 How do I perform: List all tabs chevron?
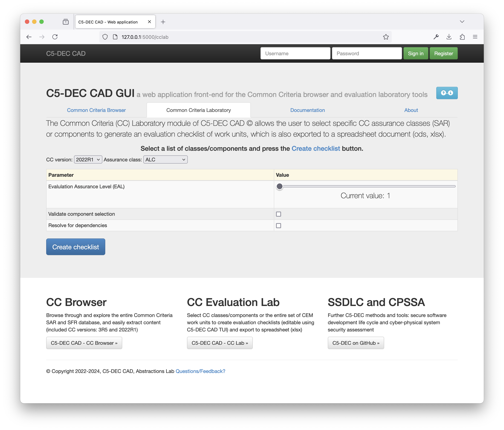click(462, 22)
